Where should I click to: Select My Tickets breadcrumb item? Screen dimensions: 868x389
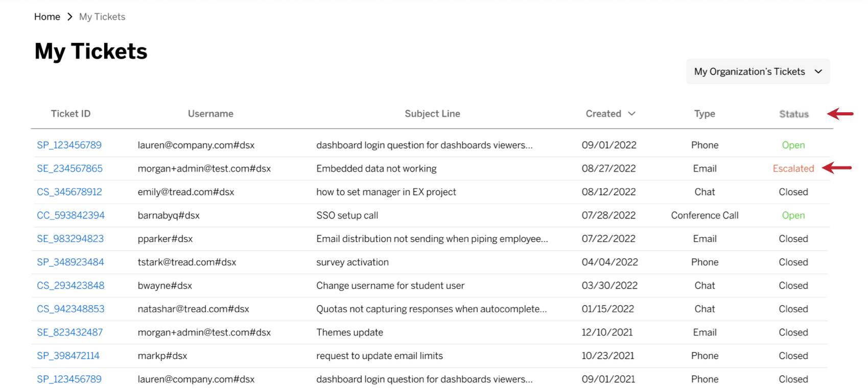tap(102, 17)
